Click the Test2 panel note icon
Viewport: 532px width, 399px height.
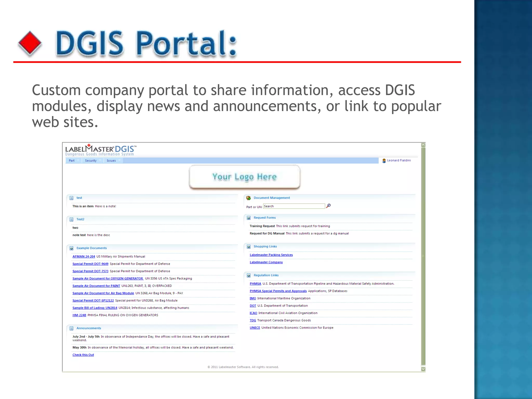[x=71, y=220]
